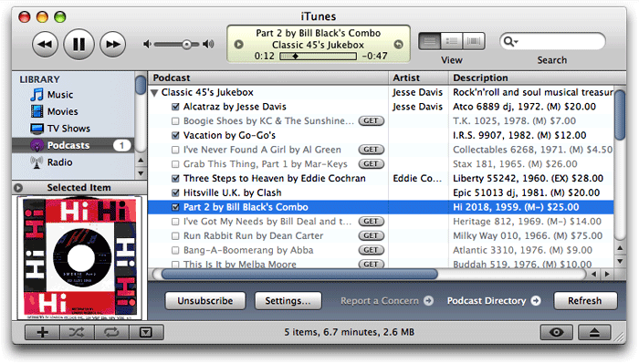Viewport: 639px width, 364px height.
Task: Click the eye browse button
Action: (x=556, y=333)
